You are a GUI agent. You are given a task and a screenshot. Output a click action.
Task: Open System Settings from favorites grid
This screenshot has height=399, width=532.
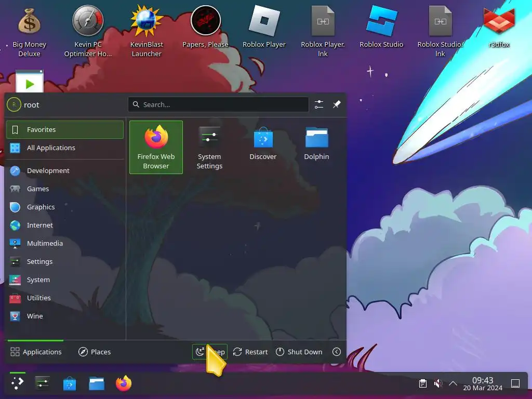tap(209, 147)
